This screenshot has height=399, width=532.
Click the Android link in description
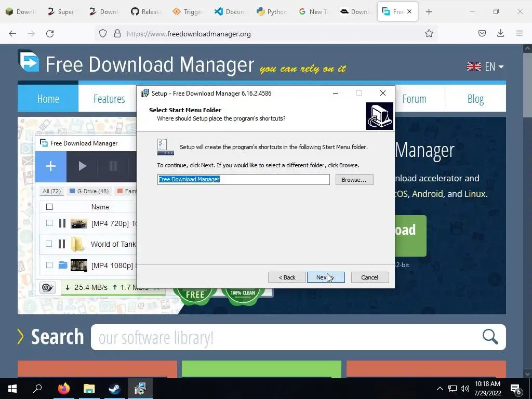coord(428,194)
